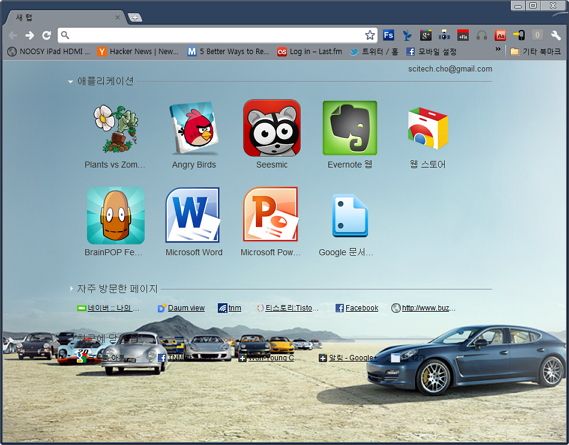569x445 pixels.
Task: Collapse the 애플리케이션 section
Action: 70,82
